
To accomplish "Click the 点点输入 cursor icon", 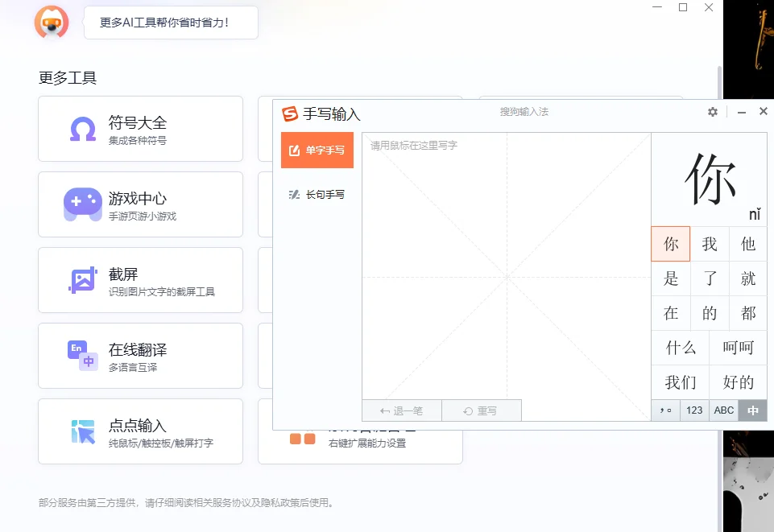I will click(x=82, y=431).
